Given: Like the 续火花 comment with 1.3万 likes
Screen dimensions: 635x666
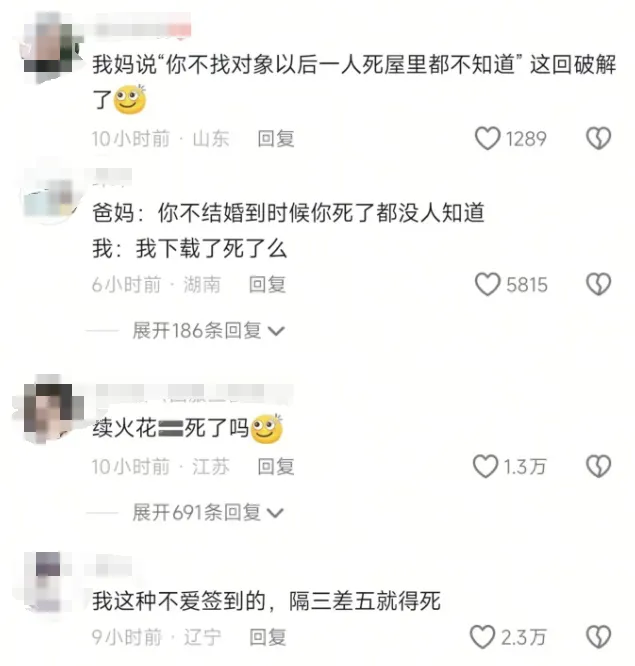Looking at the screenshot, I should (x=485, y=466).
